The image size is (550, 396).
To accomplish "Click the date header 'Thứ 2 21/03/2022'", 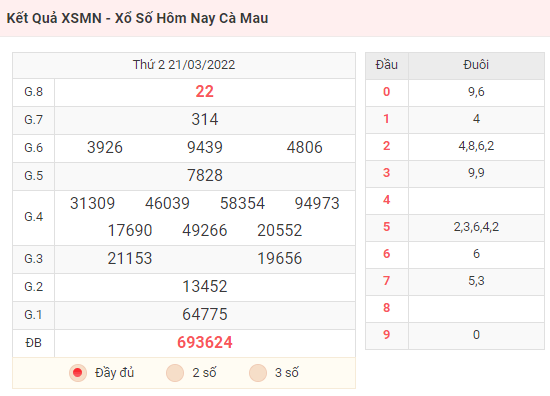I will point(184,65).
